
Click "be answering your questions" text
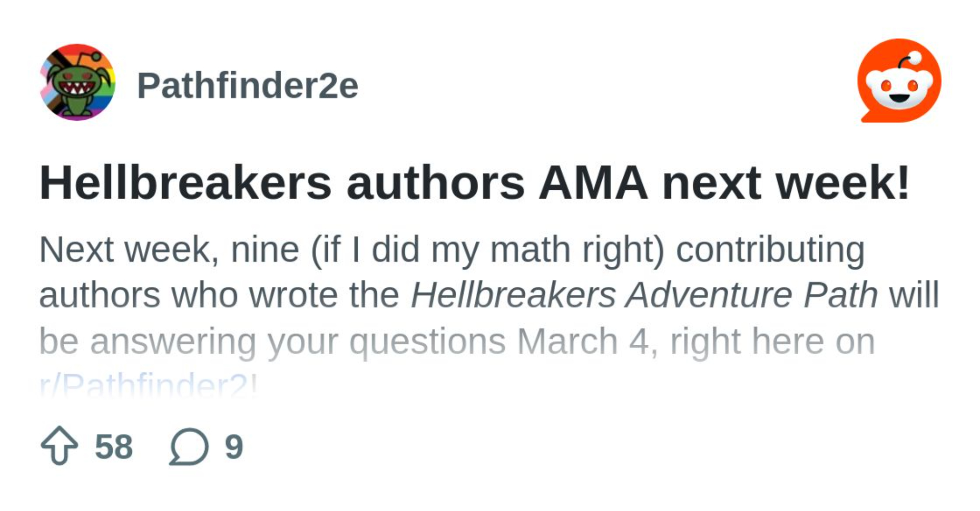tap(272, 341)
